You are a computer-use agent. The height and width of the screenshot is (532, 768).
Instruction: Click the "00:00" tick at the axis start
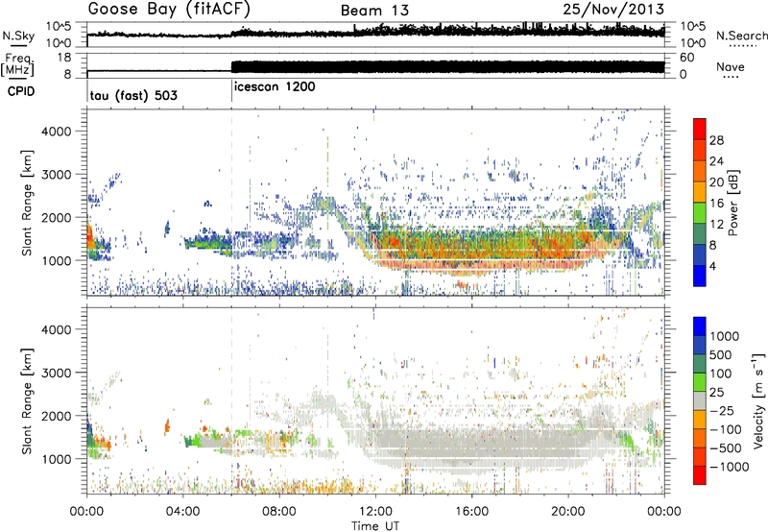pyautogui.click(x=86, y=512)
